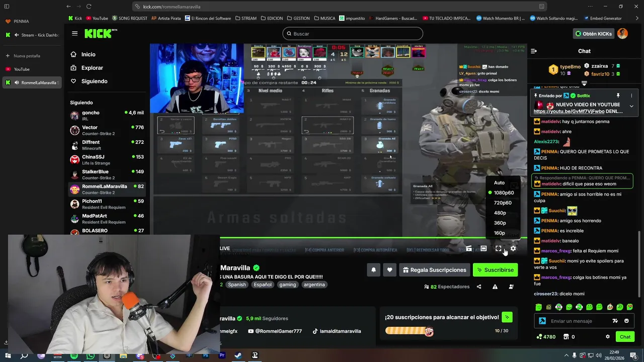Click the user moderation icon beside report

(x=511, y=287)
